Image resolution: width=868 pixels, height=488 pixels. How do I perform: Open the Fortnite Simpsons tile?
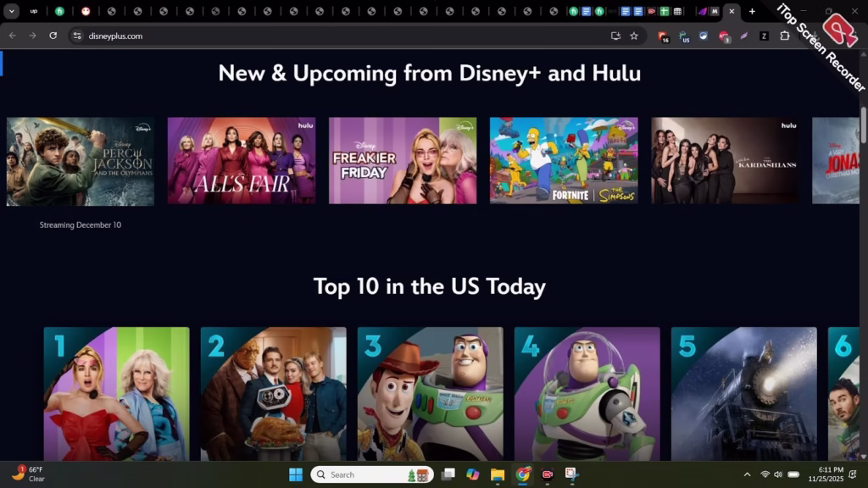(x=564, y=161)
